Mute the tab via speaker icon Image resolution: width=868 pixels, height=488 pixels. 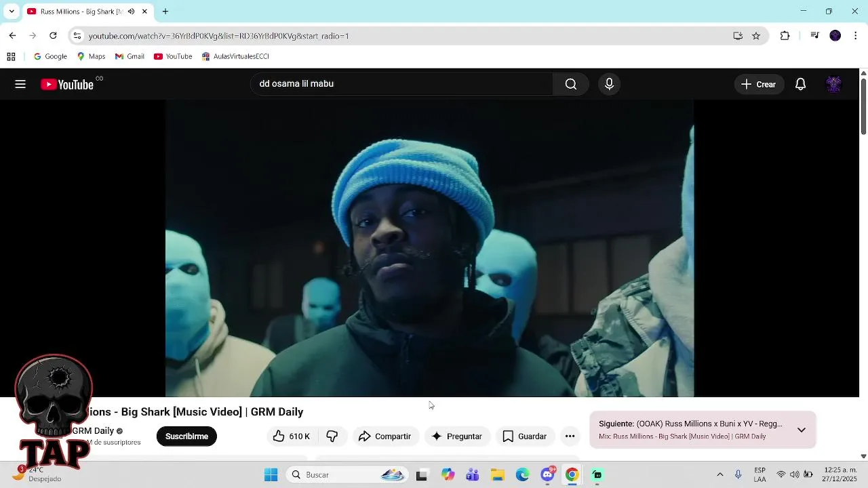click(x=131, y=12)
